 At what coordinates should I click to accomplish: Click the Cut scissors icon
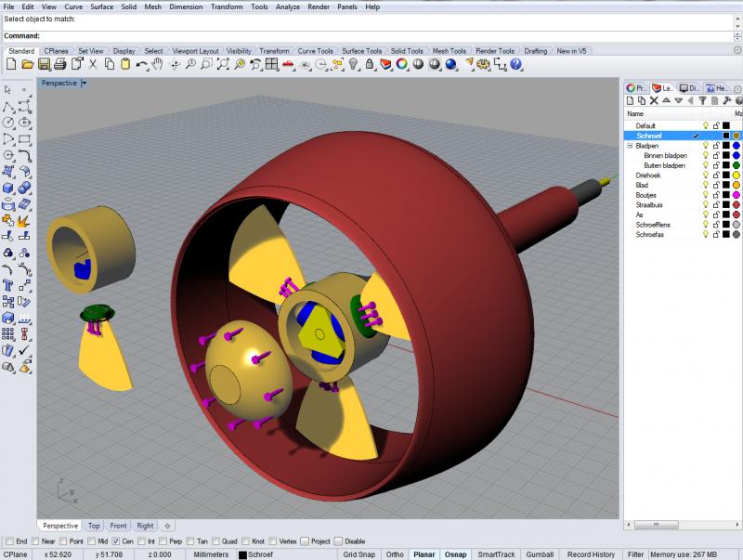(x=93, y=64)
